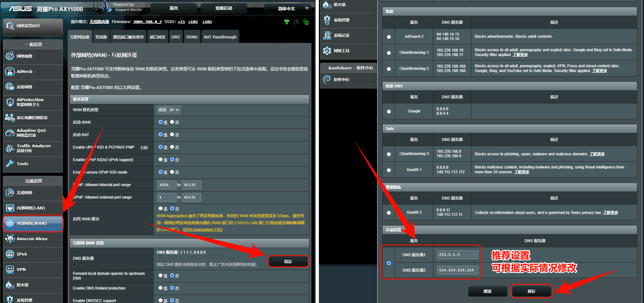Click the green network devices status icon
This screenshot has width=644, height=303.
click(306, 22)
